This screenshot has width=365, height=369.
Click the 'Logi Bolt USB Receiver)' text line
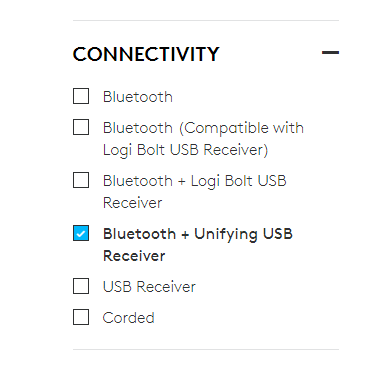185,150
